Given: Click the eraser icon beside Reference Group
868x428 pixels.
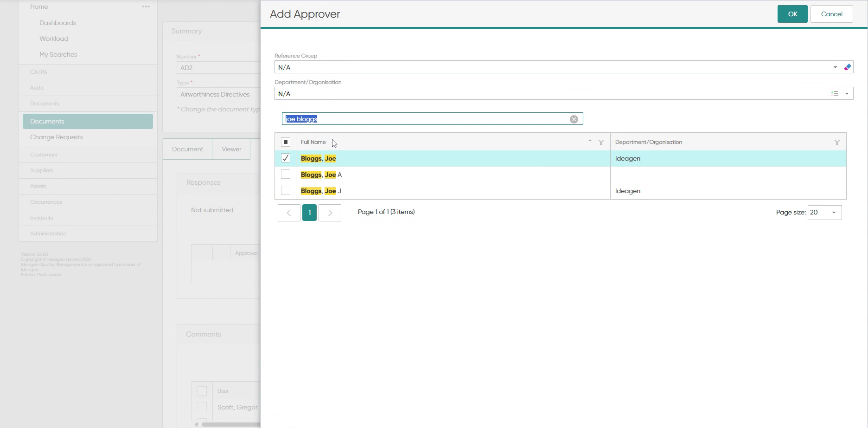Looking at the screenshot, I should [x=847, y=67].
